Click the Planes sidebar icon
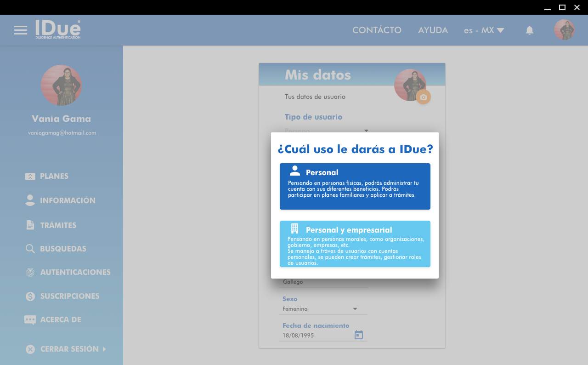The width and height of the screenshot is (588, 365). pos(30,177)
